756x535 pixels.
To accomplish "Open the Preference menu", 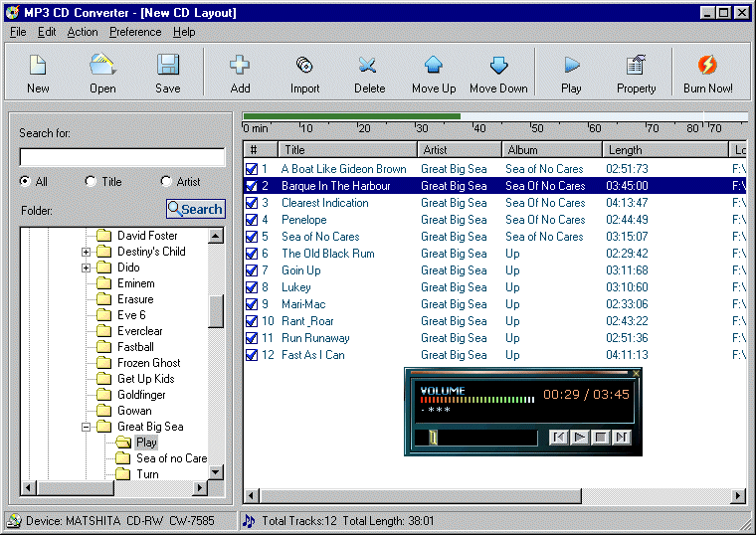I will click(x=135, y=32).
